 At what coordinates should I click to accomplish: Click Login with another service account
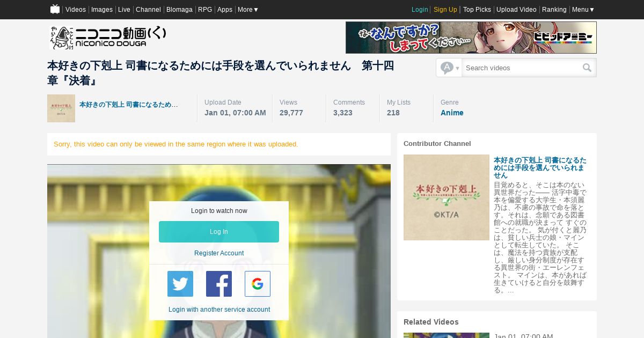219,310
